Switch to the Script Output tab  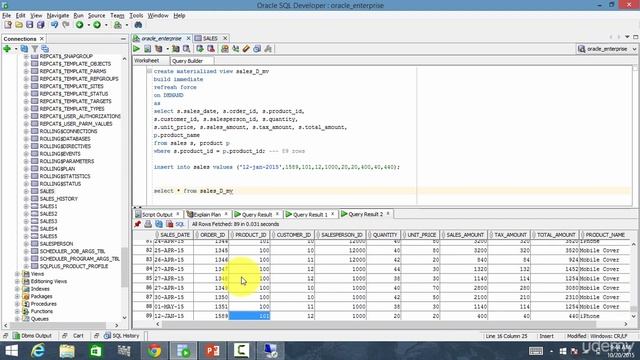[157, 214]
